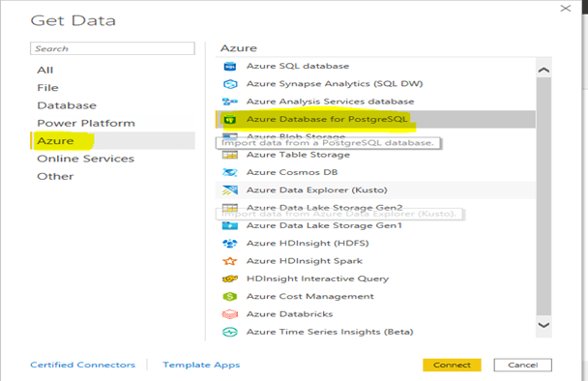Click the HDInsight Interactive Query icon
588x381 pixels.
tap(230, 278)
